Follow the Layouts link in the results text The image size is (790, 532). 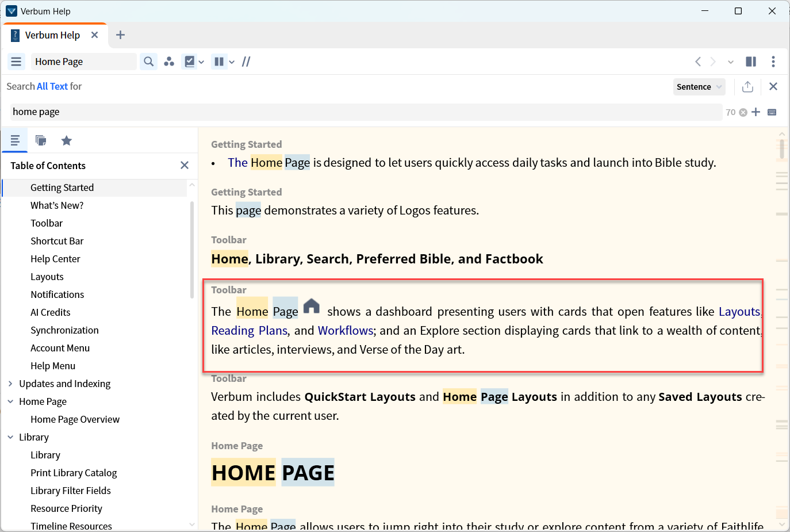click(739, 312)
